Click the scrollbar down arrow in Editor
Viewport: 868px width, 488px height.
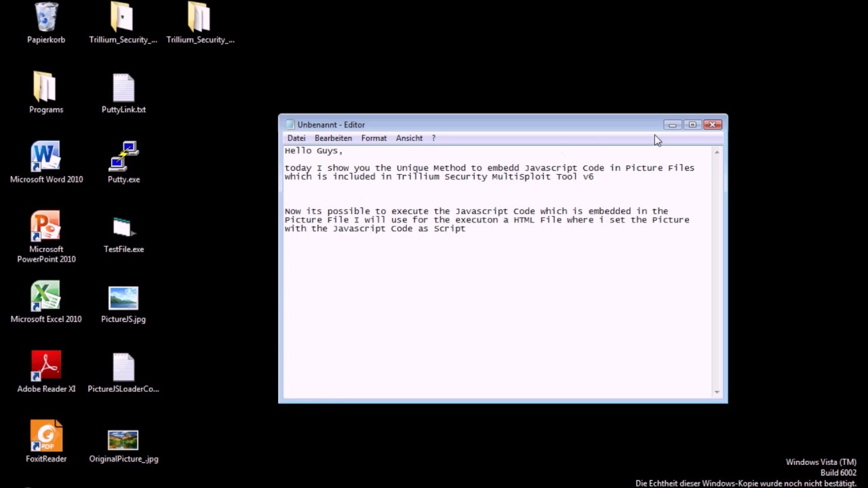click(x=717, y=392)
